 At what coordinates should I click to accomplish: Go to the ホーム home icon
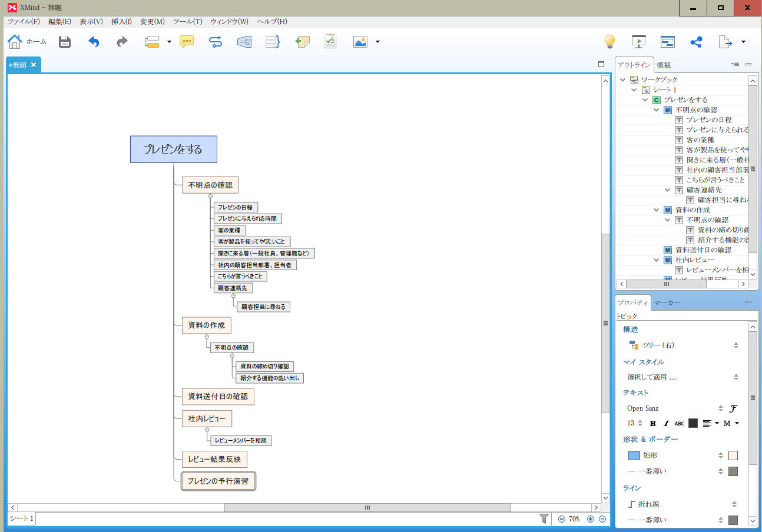[x=15, y=42]
